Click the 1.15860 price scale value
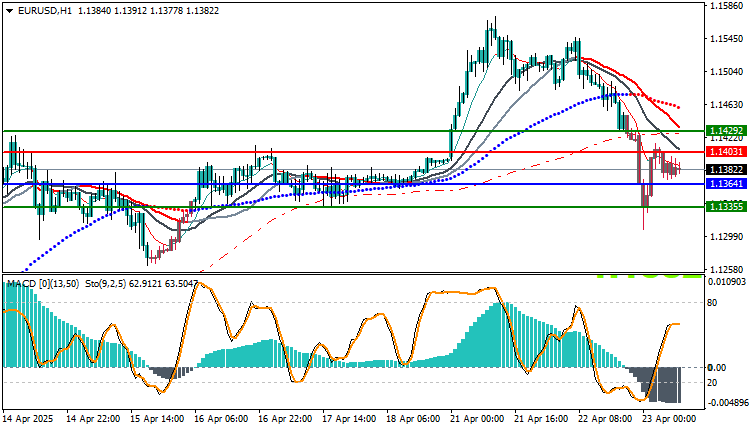The height and width of the screenshot is (430, 750). click(727, 6)
